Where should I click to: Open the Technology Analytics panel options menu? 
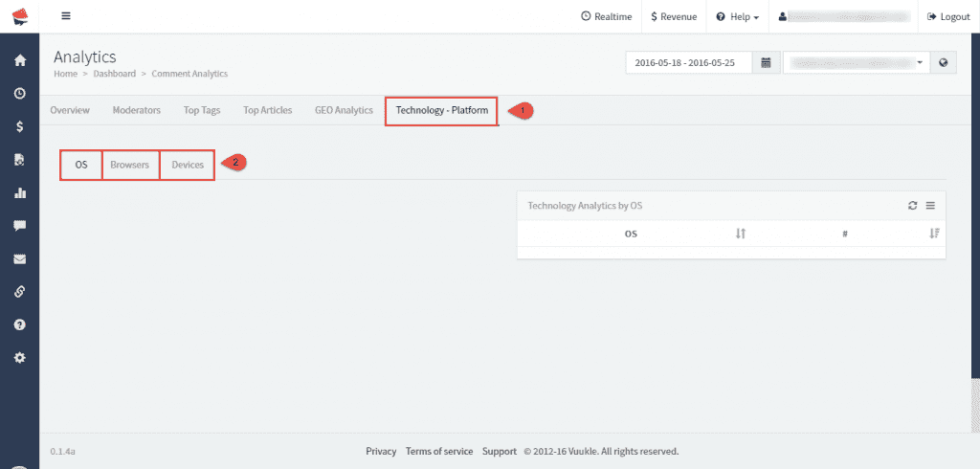tap(930, 206)
